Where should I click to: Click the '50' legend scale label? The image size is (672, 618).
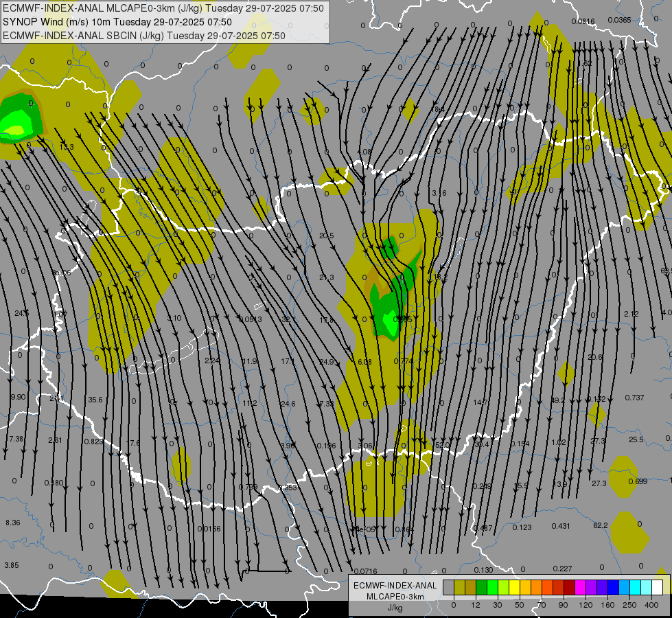click(520, 605)
